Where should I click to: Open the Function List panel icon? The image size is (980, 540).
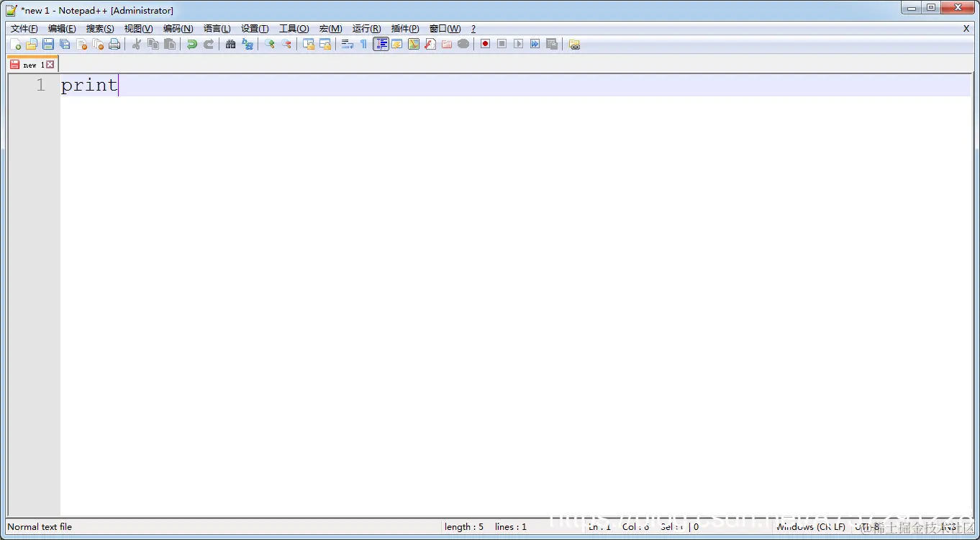(x=430, y=44)
